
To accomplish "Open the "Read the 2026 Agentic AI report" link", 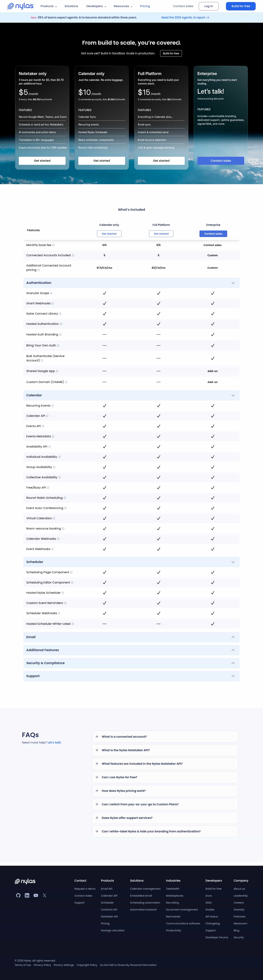I will click(185, 18).
